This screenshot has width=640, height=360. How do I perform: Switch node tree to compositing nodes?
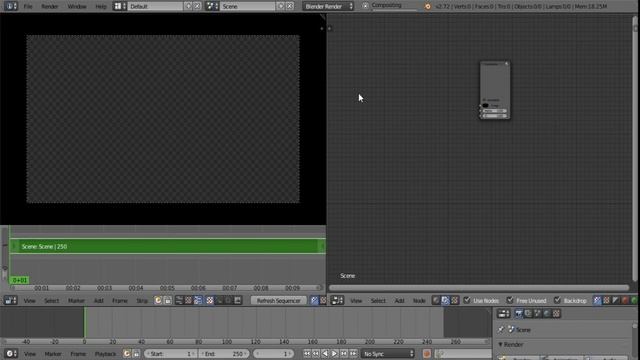tap(445, 300)
